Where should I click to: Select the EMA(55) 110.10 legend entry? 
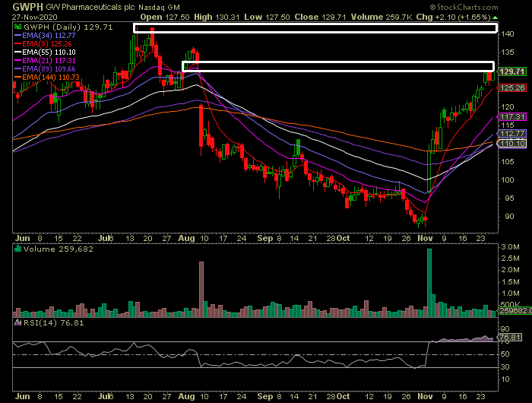[45, 52]
